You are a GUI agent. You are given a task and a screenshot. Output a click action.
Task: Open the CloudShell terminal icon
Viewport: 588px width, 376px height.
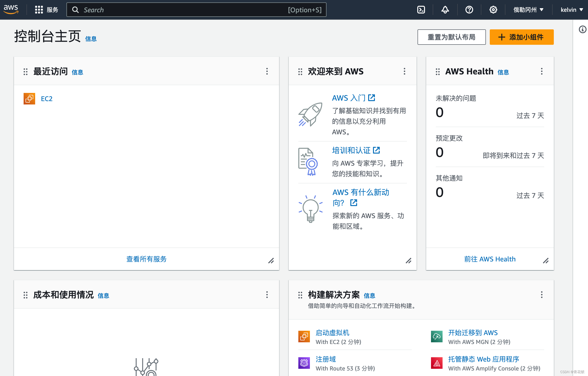tap(421, 10)
